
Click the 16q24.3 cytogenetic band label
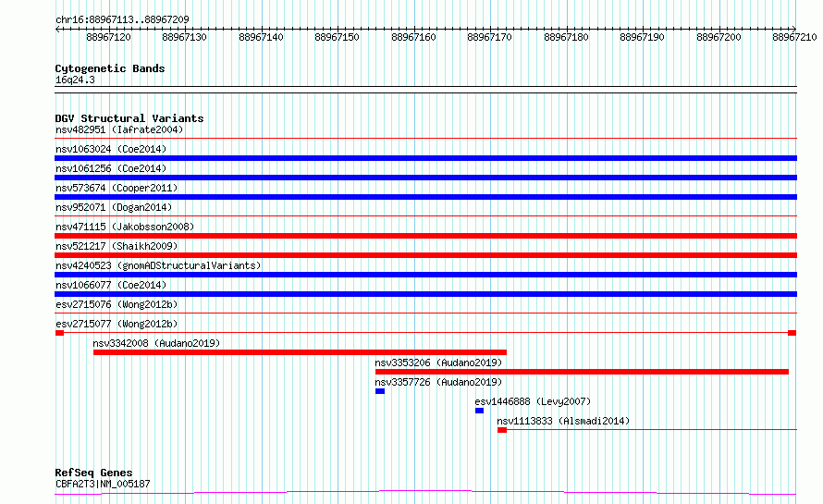(75, 80)
